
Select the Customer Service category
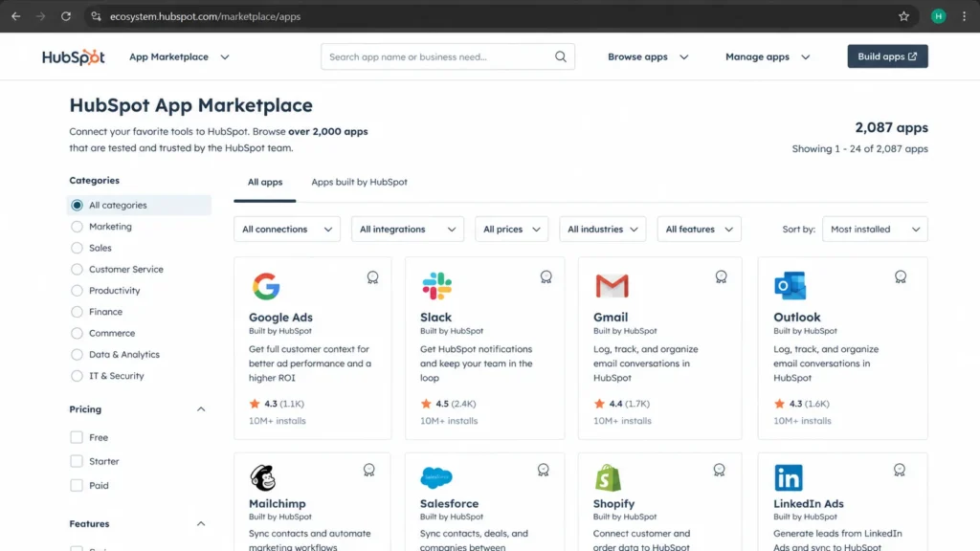(x=77, y=269)
